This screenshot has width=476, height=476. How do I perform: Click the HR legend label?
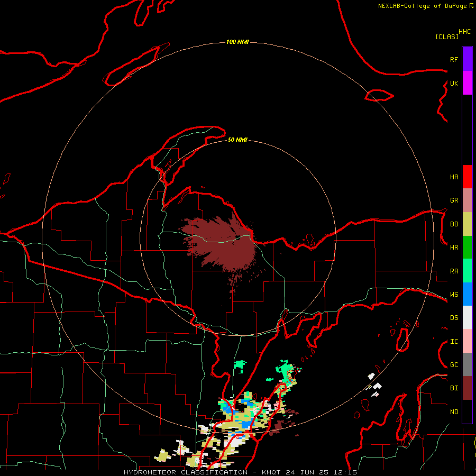click(x=454, y=248)
